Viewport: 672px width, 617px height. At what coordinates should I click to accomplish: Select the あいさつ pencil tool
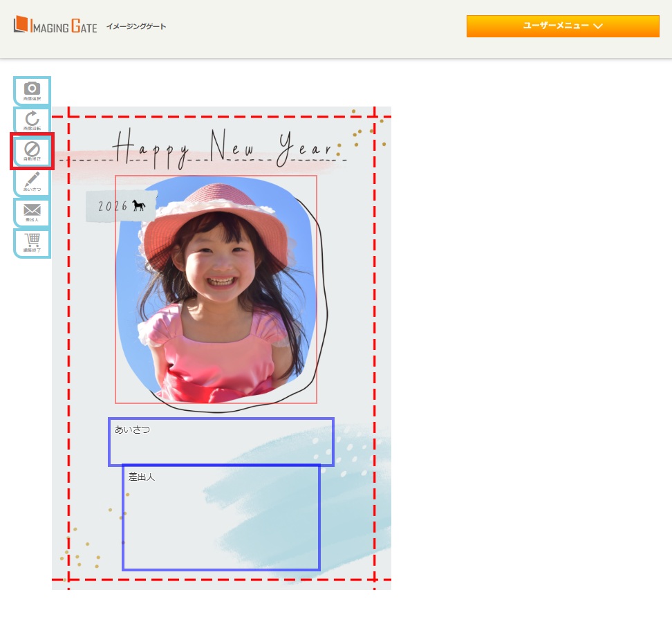[x=32, y=182]
